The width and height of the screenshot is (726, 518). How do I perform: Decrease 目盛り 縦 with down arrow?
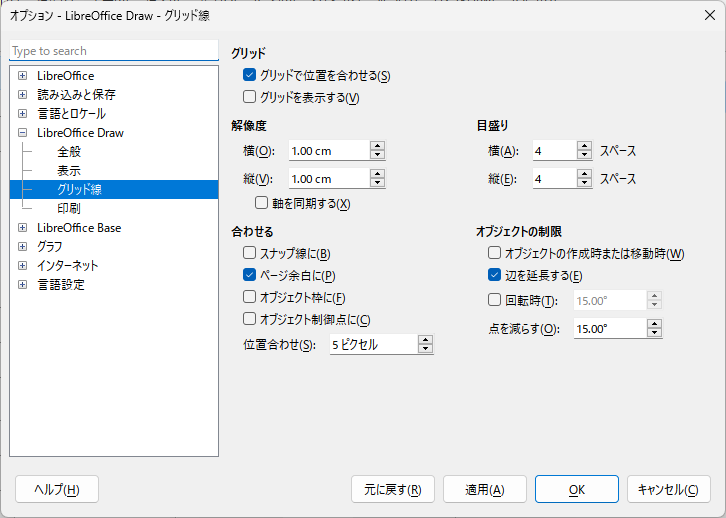585,183
